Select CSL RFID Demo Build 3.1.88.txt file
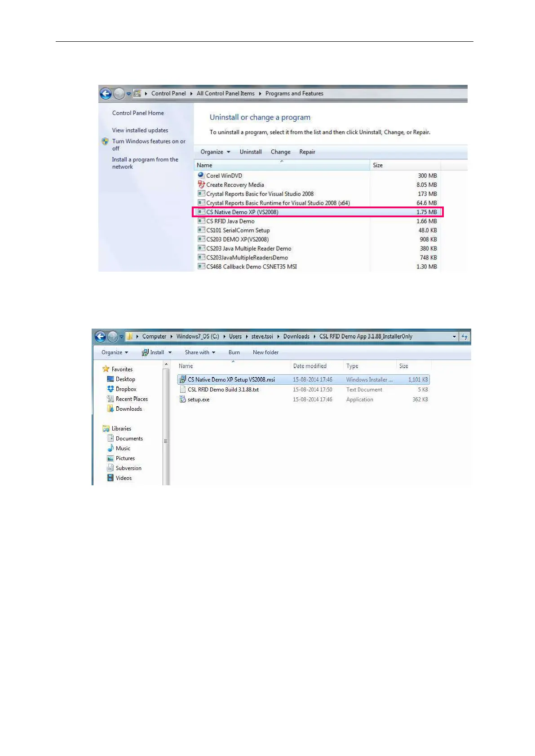 (x=304, y=389)
